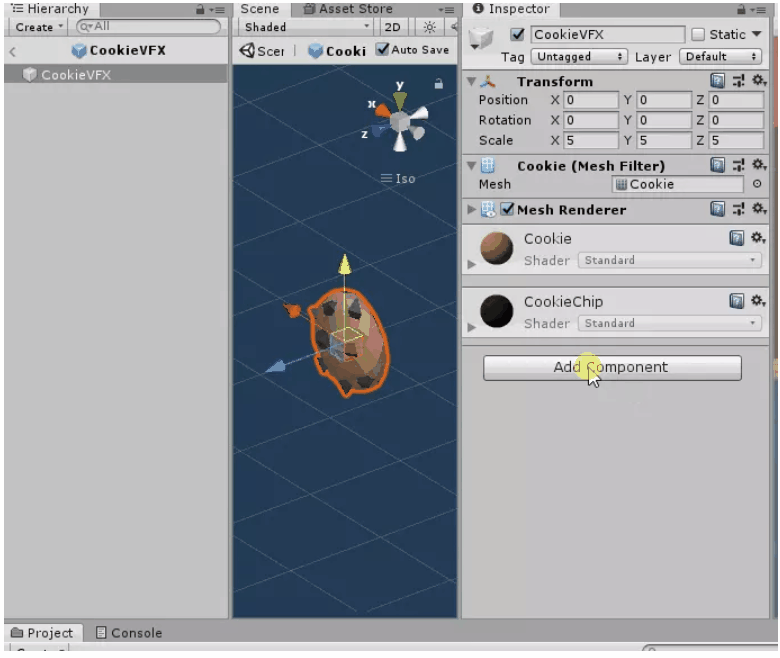Collapse the Cookie Mesh Filter component
The image size is (780, 658).
coord(471,166)
